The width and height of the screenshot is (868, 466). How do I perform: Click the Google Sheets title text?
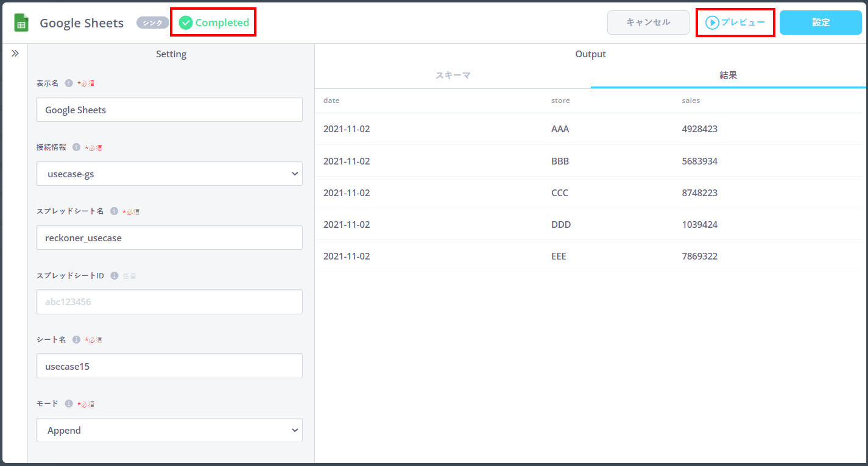(x=82, y=23)
